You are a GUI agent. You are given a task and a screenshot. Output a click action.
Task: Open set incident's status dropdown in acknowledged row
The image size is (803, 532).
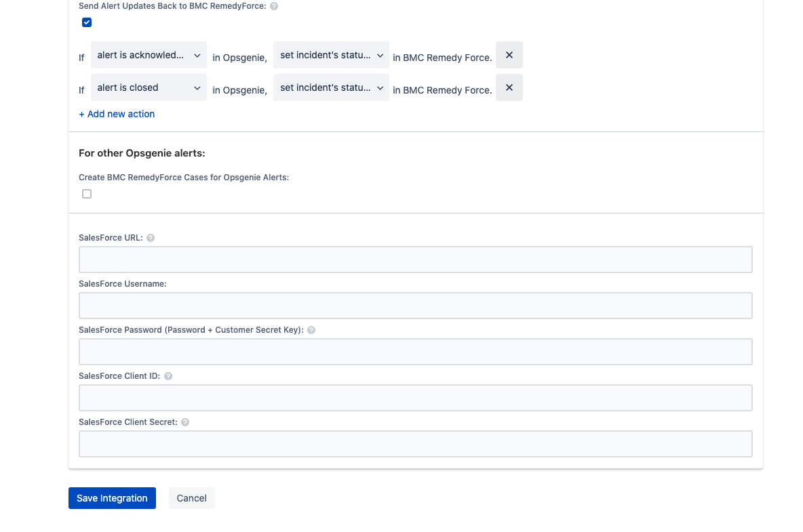tap(331, 56)
